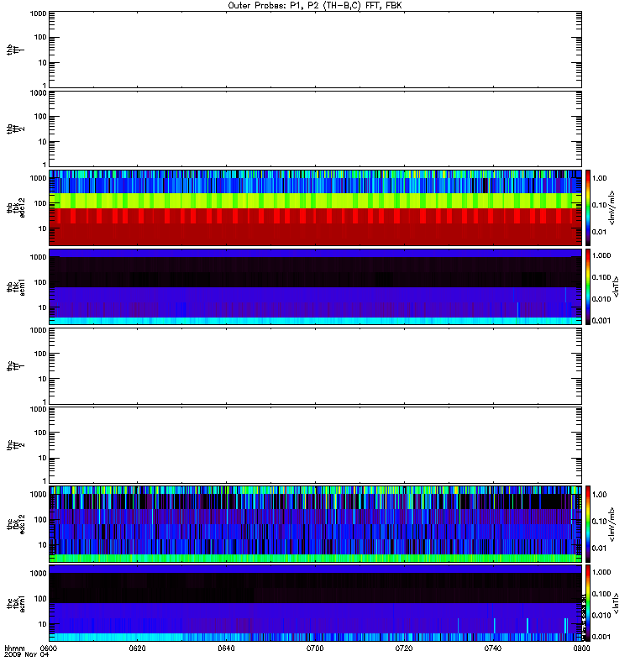Select the thc fbk scm1 spectrogram panel
630x672 pixels.
click(316, 603)
